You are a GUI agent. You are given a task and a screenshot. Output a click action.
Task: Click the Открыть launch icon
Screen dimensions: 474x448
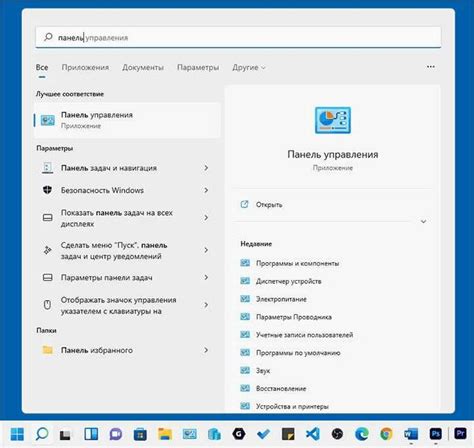pos(244,204)
